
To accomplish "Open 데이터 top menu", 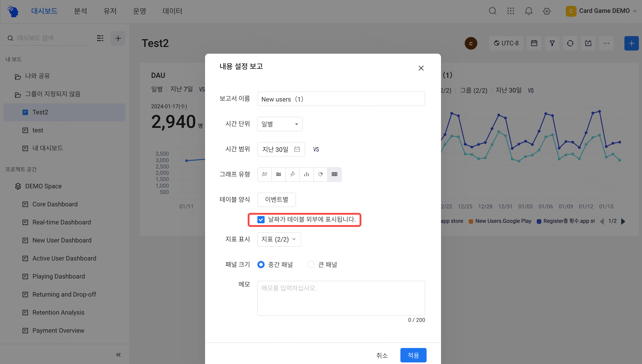I will tap(172, 11).
